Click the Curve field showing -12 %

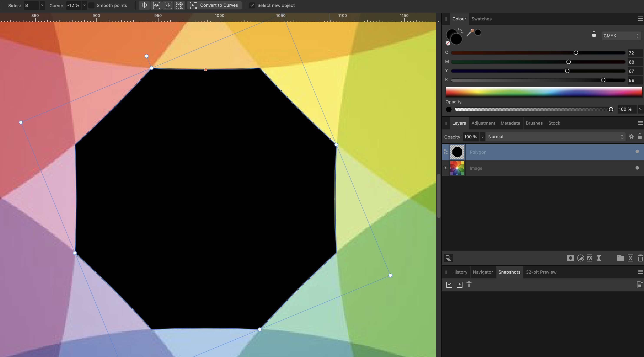click(74, 5)
